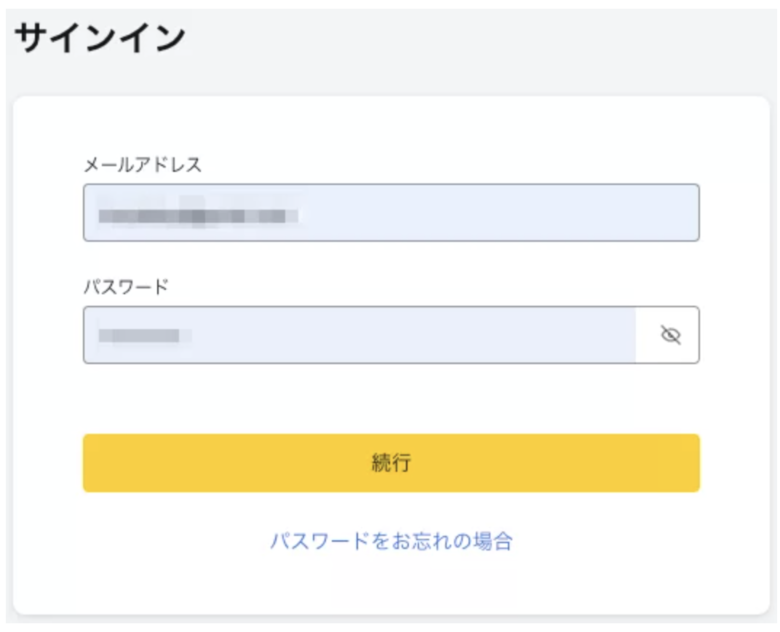Click the メールアドレス field label
The height and width of the screenshot is (632, 780).
[143, 165]
